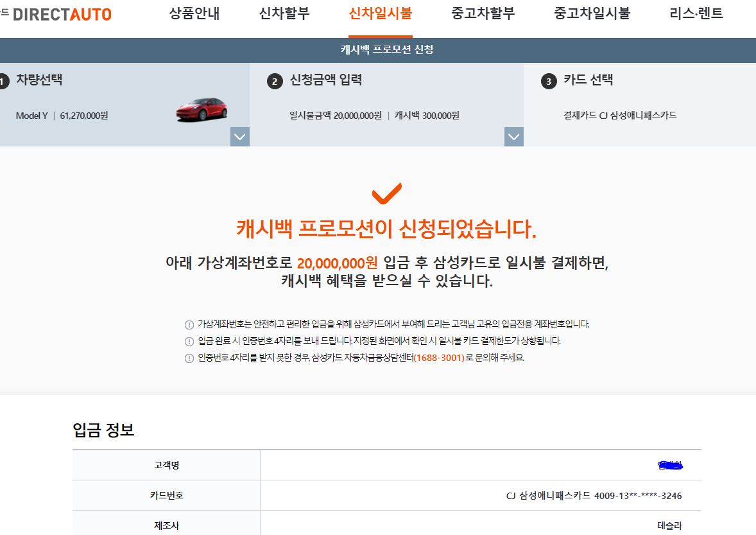Click the orange checkmark confirmation icon
The height and width of the screenshot is (535, 756).
click(387, 193)
